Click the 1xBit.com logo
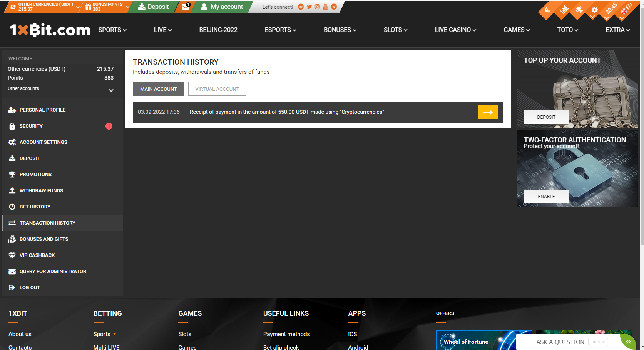The width and height of the screenshot is (644, 350). click(50, 30)
